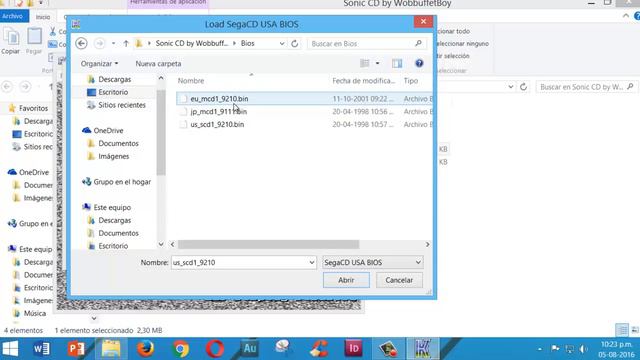640x360 pixels.
Task: Click the Bios segment in address path
Action: (x=247, y=43)
